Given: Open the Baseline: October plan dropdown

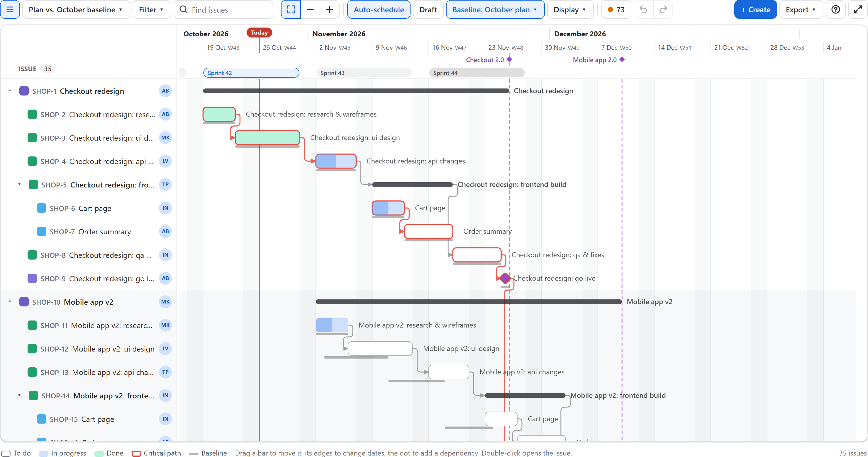Looking at the screenshot, I should (x=495, y=9).
